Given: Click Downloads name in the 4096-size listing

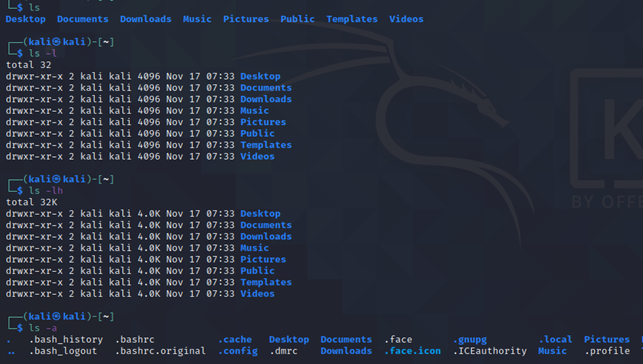Looking at the screenshot, I should coord(266,99).
